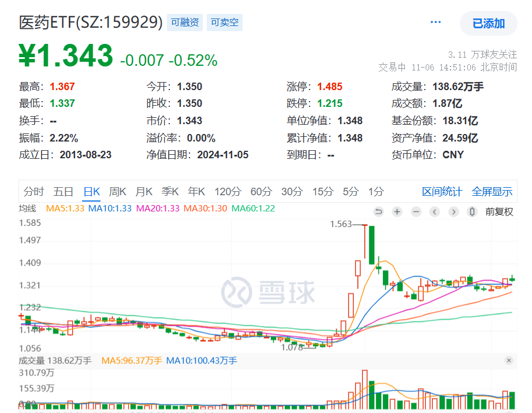This screenshot has height=413, width=532.
Task: Open 全屏显示 fullscreen view
Action: (x=492, y=191)
